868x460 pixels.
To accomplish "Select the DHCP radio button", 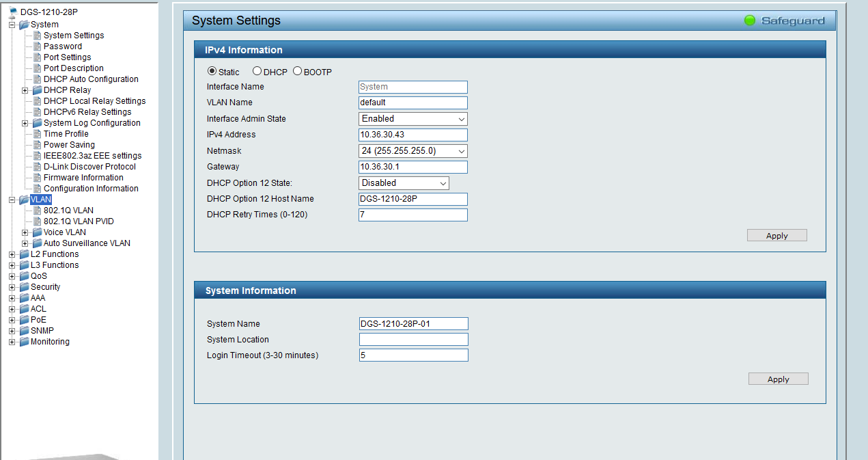I will (257, 71).
